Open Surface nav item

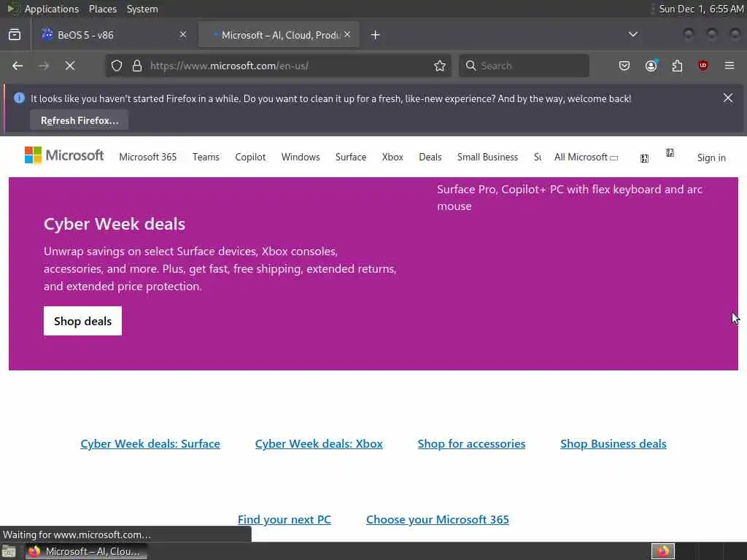point(351,157)
